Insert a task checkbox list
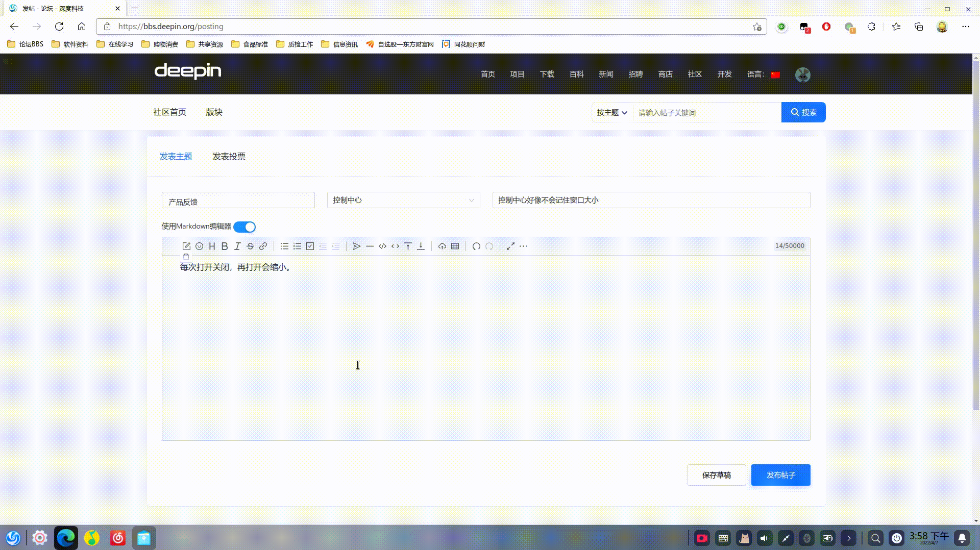Viewport: 980px width, 550px height. tap(310, 246)
